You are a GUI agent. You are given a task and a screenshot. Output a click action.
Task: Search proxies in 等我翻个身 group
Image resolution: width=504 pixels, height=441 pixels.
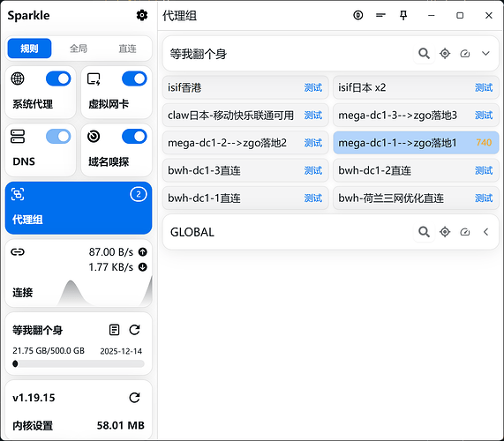click(424, 53)
